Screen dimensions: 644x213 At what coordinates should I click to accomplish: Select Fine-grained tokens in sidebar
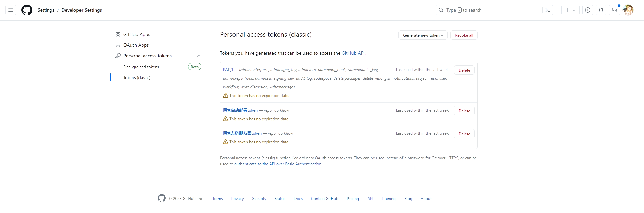(141, 67)
